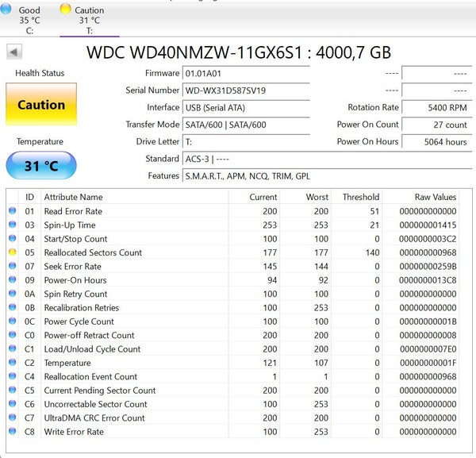This screenshot has height=458, width=476.
Task: Click raw value 000000001415 for Spin-Up Time
Action: 428,225
